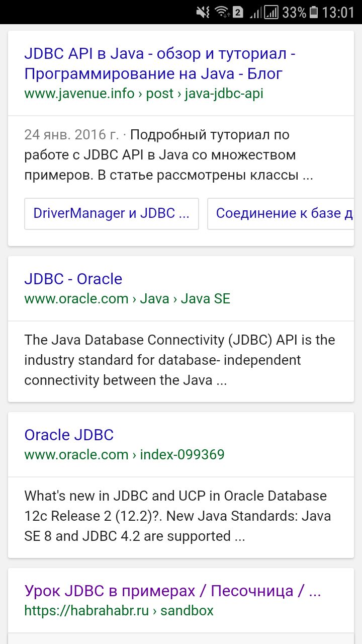Viewport: 362px width, 644px height.
Task: Tap the 13:01 clock in status bar
Action: point(338,12)
